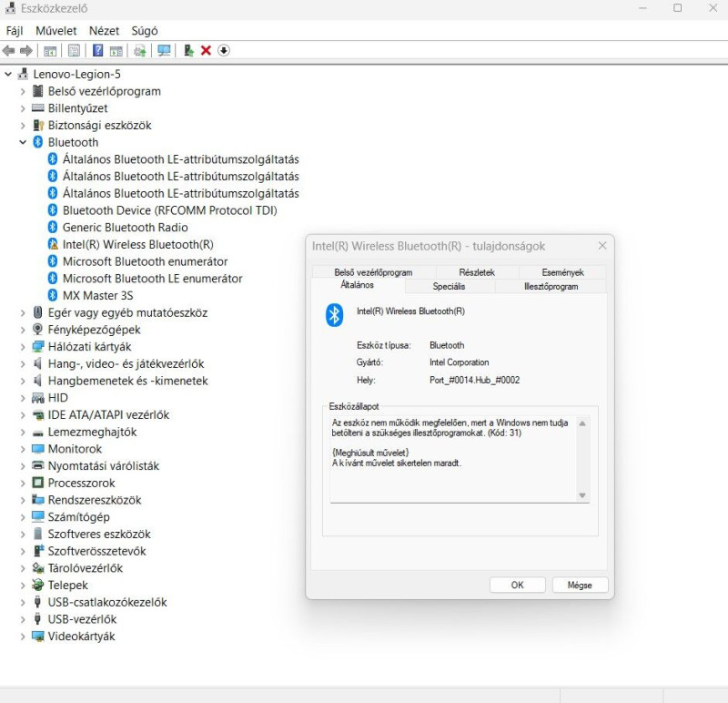Select the Általános tab
Screen dimensions: 728x703
click(x=357, y=285)
